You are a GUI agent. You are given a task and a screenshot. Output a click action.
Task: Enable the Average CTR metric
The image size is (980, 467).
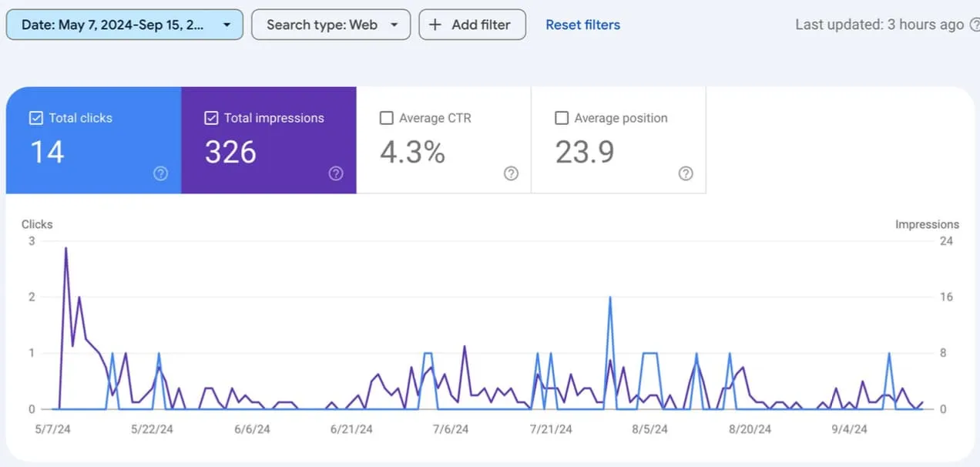click(387, 118)
